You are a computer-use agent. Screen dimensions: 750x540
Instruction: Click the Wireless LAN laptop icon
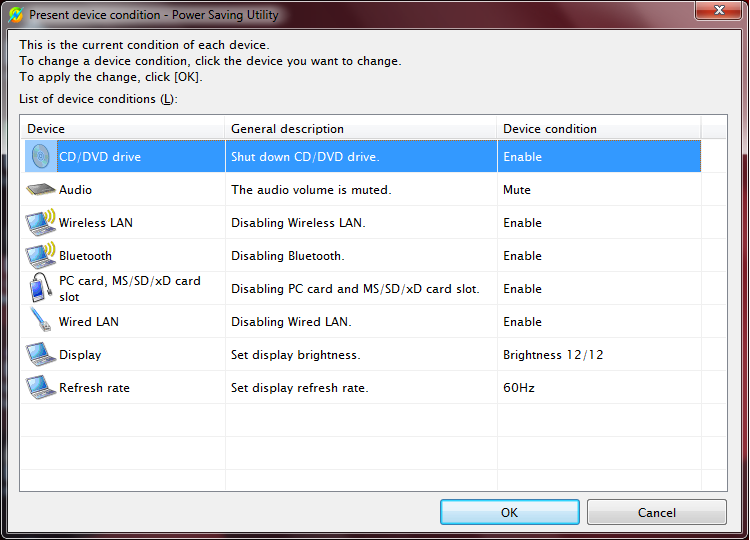pyautogui.click(x=41, y=222)
